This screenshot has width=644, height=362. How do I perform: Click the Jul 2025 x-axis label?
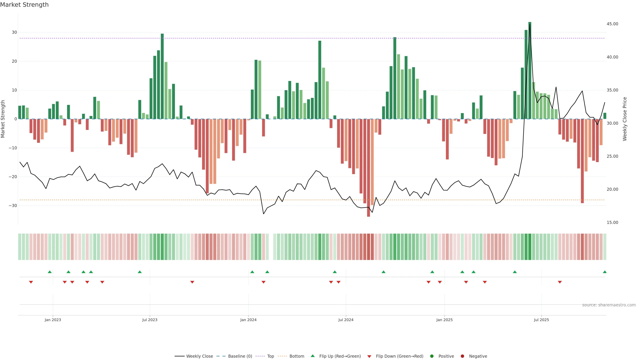point(541,320)
